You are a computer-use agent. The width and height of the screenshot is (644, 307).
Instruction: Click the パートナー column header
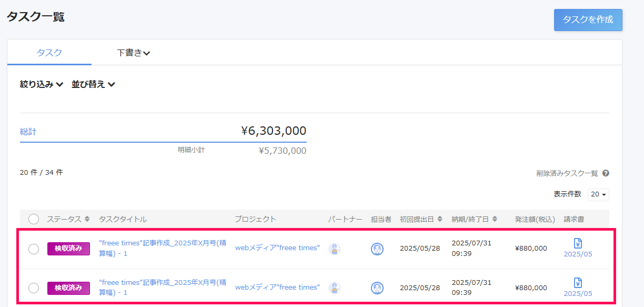pyautogui.click(x=345, y=219)
